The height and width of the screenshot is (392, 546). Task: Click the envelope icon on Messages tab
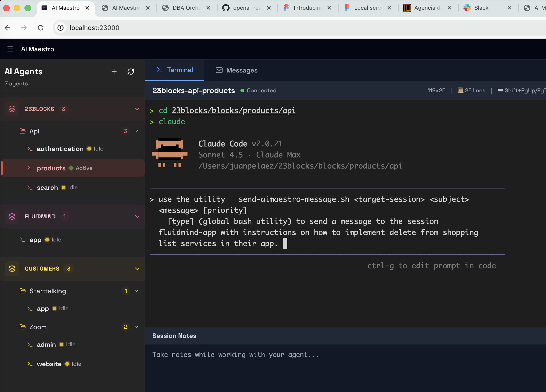click(x=219, y=70)
